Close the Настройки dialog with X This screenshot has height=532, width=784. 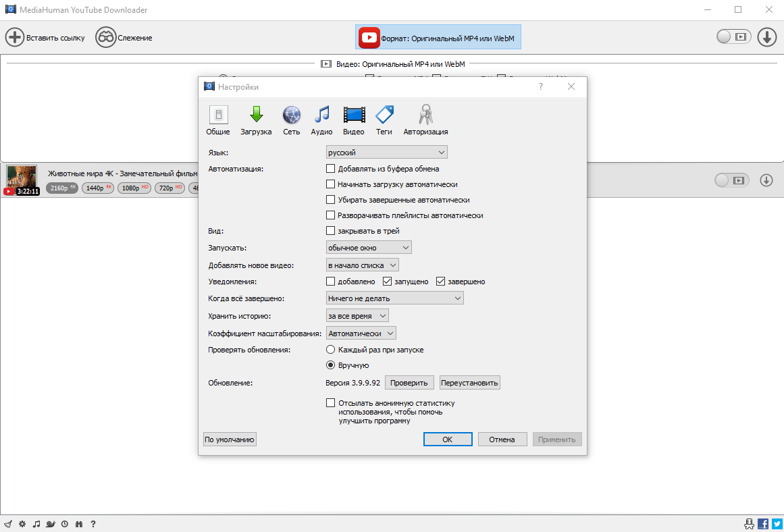pos(571,86)
